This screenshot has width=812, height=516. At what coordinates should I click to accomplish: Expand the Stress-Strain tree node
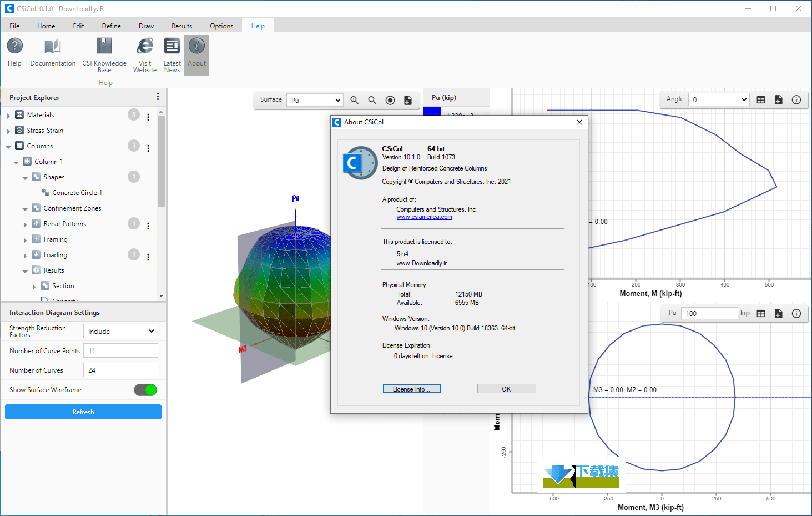tap(8, 131)
